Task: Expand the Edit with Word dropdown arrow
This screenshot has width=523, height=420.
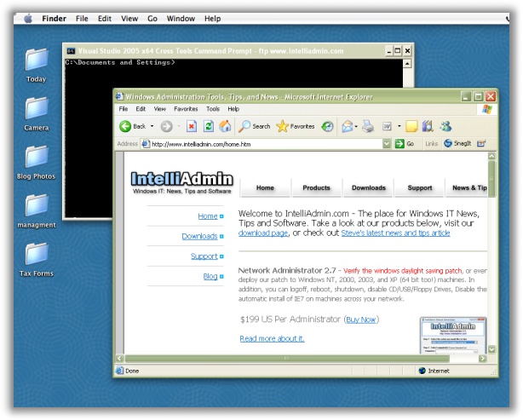Action: (399, 126)
